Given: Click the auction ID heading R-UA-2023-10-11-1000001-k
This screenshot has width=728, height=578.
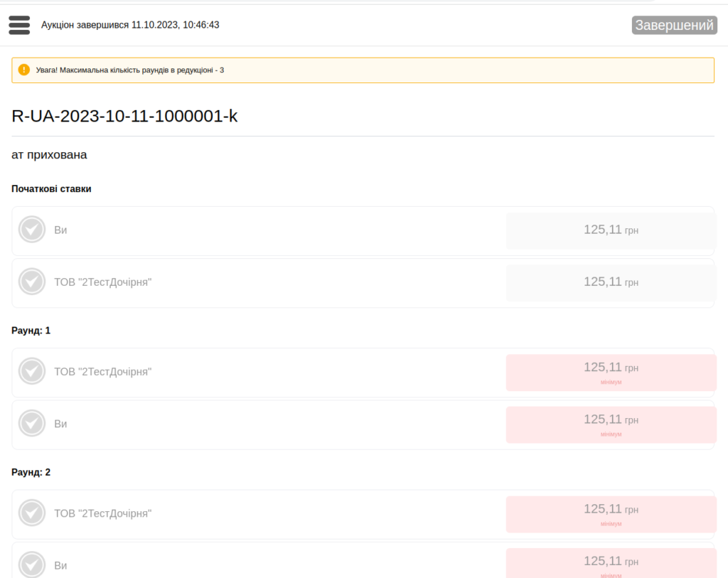Looking at the screenshot, I should (x=125, y=117).
